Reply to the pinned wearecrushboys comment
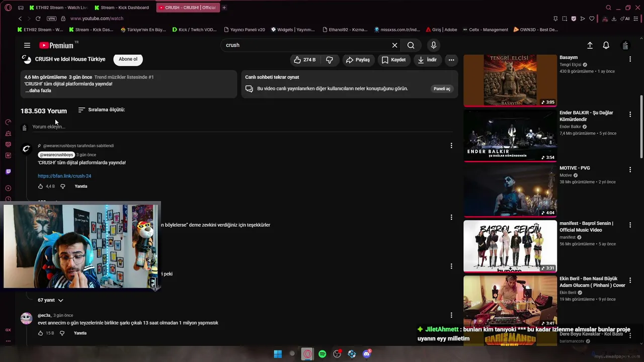This screenshot has width=644, height=362. [81, 187]
